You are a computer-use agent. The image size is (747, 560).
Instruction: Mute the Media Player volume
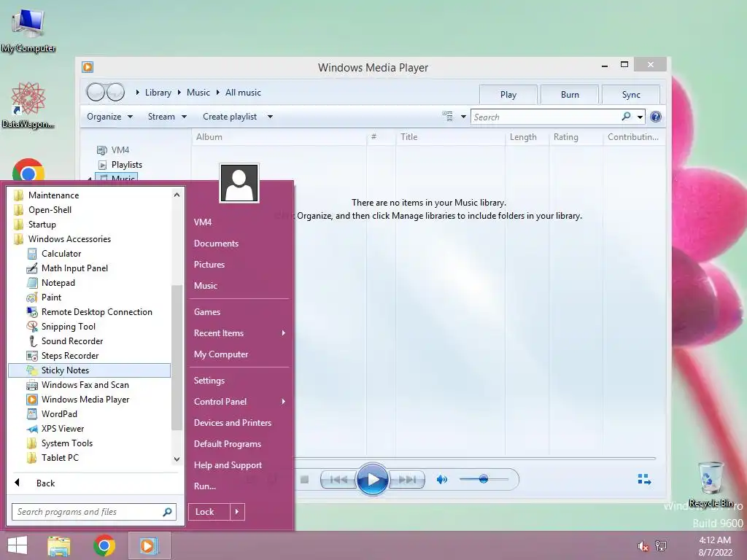pos(441,480)
